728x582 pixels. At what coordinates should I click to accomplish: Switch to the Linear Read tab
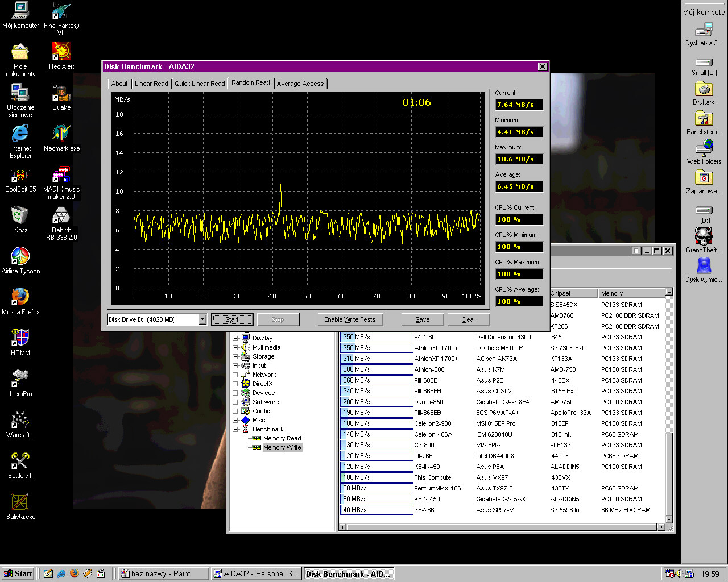tap(151, 84)
